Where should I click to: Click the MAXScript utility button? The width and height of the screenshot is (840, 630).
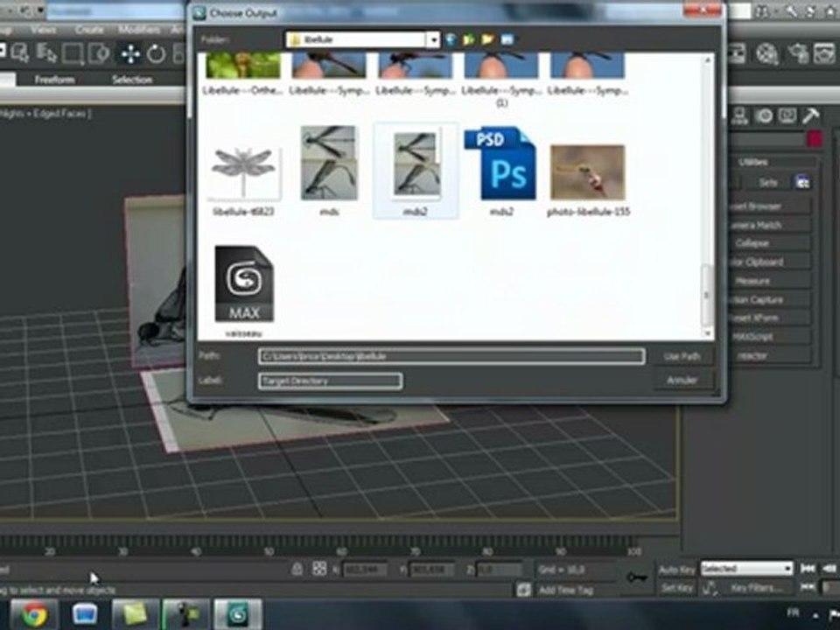[x=771, y=336]
